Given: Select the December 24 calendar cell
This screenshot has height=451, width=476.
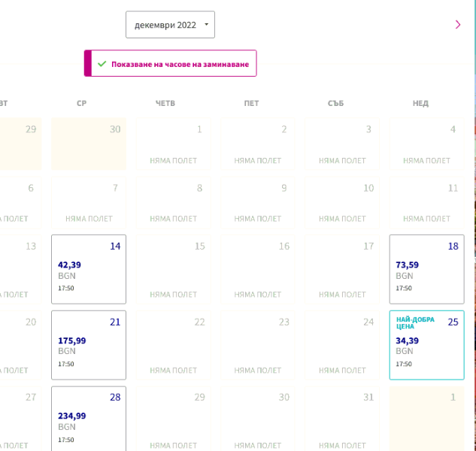Looking at the screenshot, I should coord(342,345).
